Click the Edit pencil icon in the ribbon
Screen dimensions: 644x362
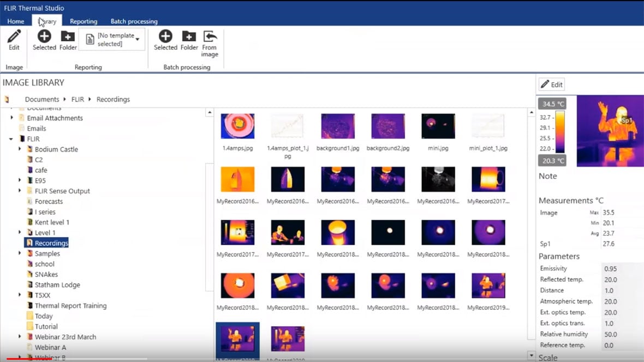[14, 37]
